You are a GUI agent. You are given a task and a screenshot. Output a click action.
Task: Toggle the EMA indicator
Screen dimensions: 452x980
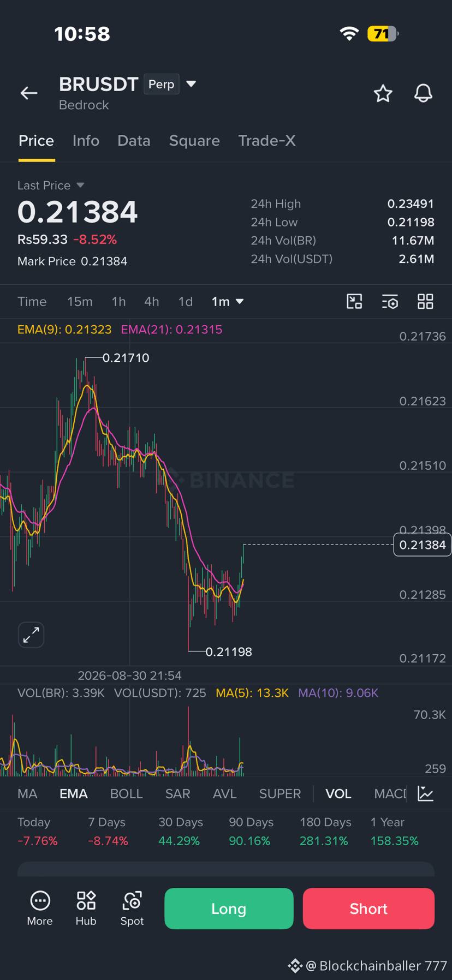coord(74,794)
